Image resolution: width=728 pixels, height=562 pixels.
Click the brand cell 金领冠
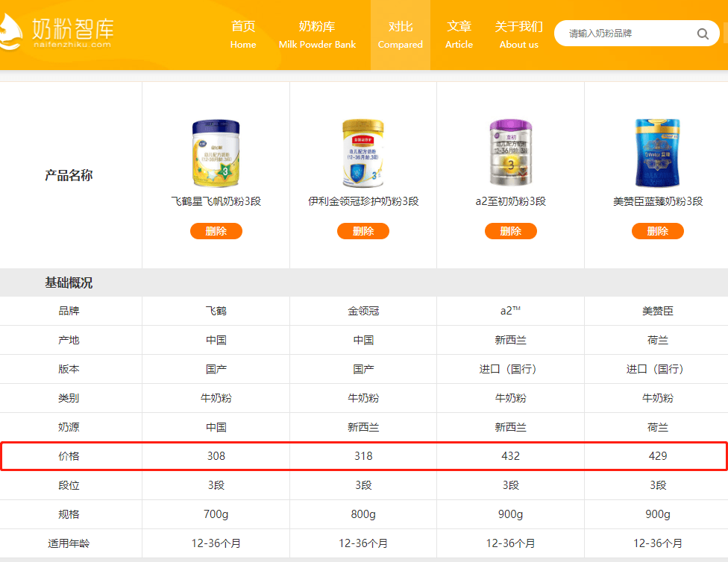tap(363, 311)
